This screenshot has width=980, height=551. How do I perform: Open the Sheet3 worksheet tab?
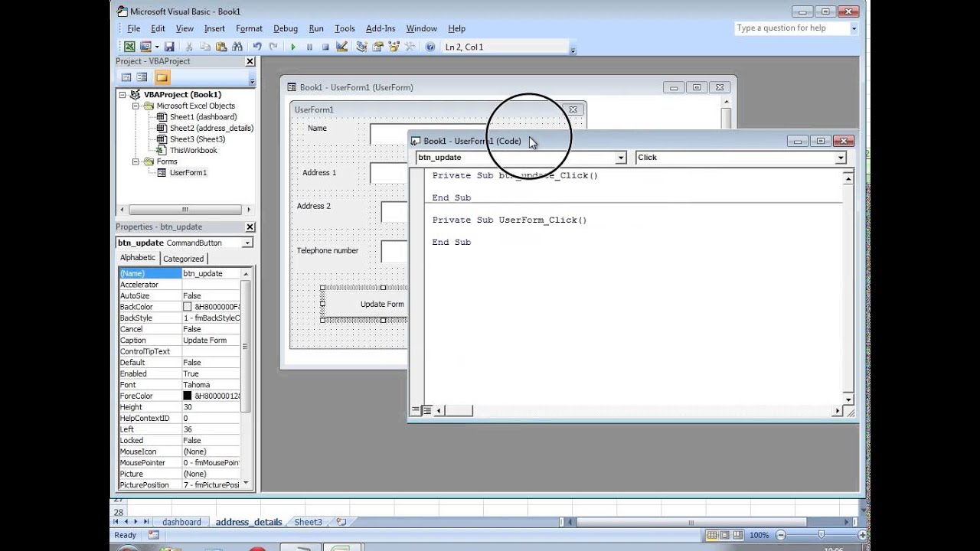(309, 522)
